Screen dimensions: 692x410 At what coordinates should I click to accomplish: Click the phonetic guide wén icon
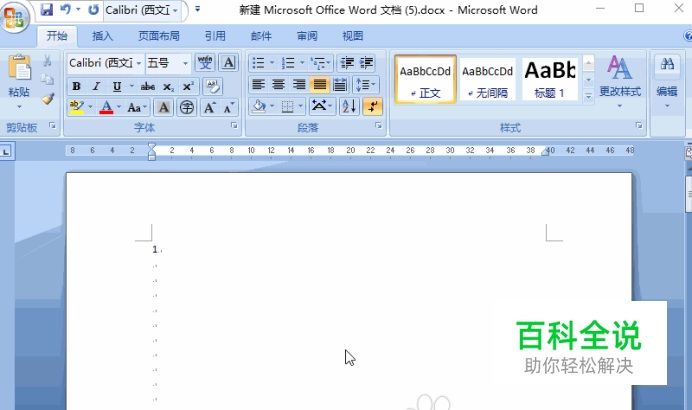tap(205, 63)
